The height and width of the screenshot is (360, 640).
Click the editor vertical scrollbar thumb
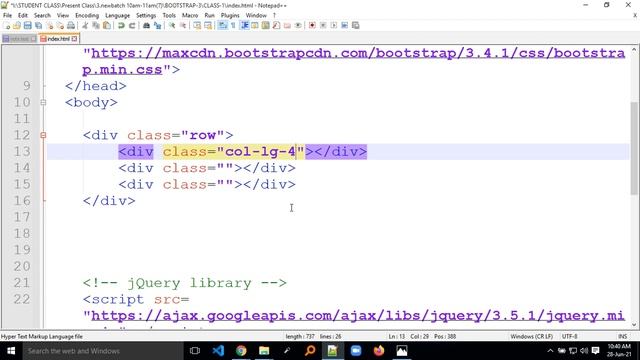coord(634,149)
